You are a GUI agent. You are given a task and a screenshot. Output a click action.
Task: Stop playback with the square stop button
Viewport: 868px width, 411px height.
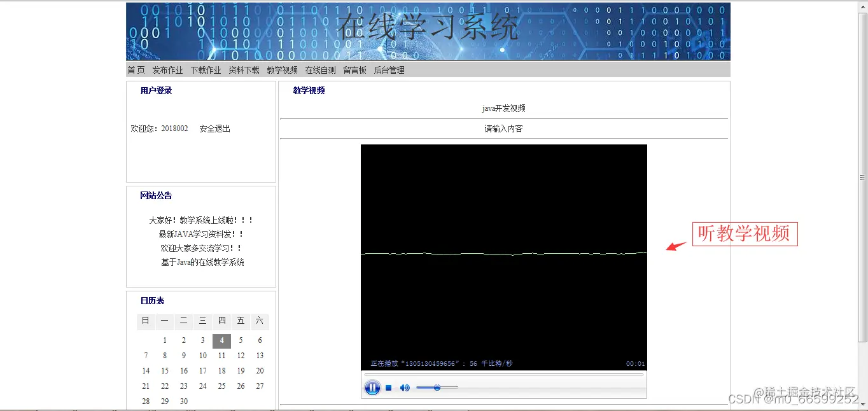tap(389, 388)
